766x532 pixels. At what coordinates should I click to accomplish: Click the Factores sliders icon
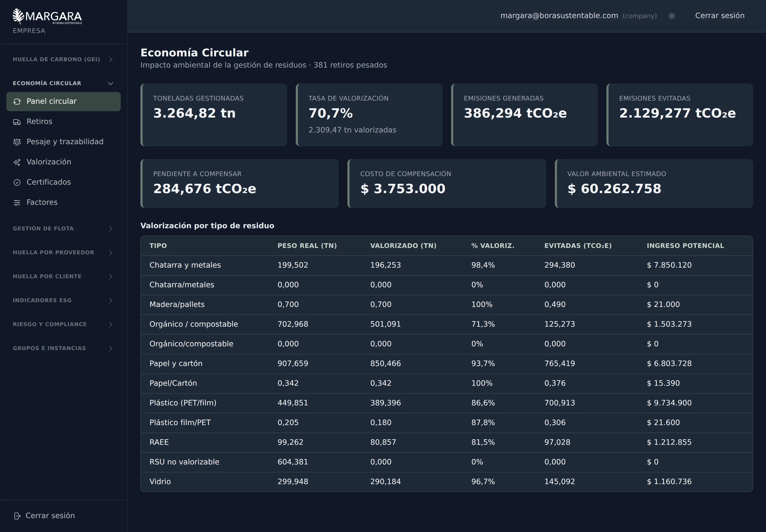point(17,203)
